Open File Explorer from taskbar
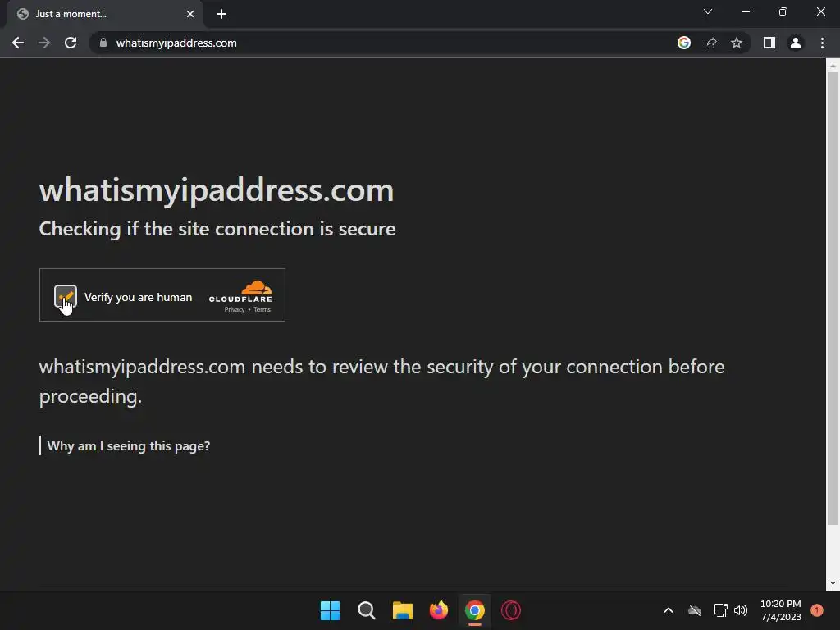Image resolution: width=840 pixels, height=630 pixels. click(402, 610)
